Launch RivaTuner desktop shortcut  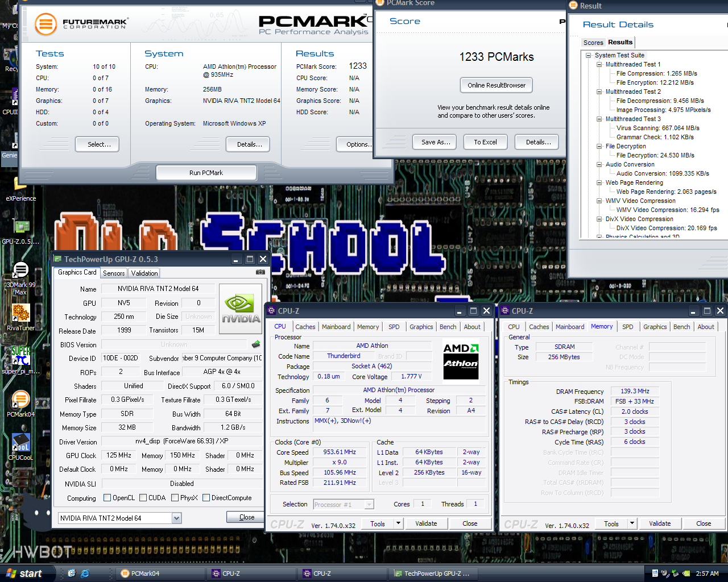20,317
